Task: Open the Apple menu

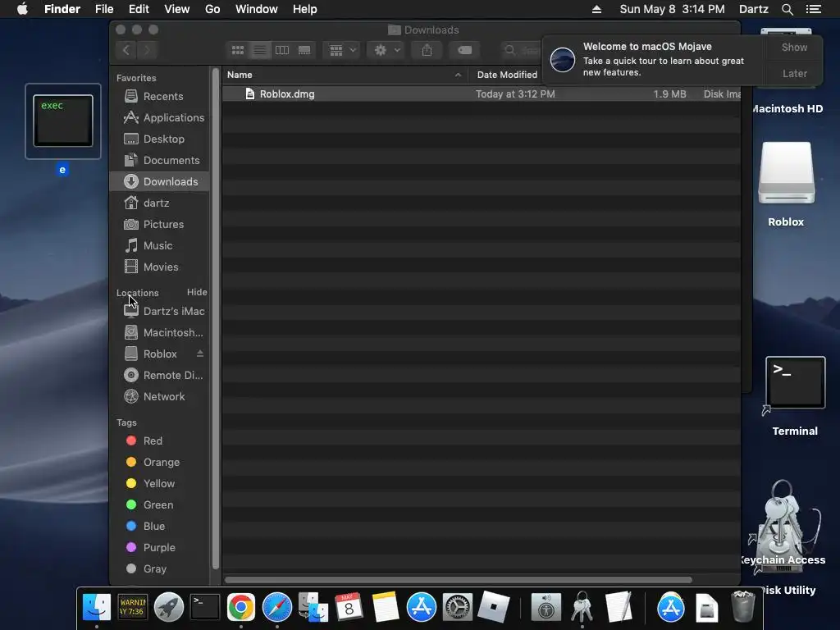Action: pyautogui.click(x=22, y=9)
